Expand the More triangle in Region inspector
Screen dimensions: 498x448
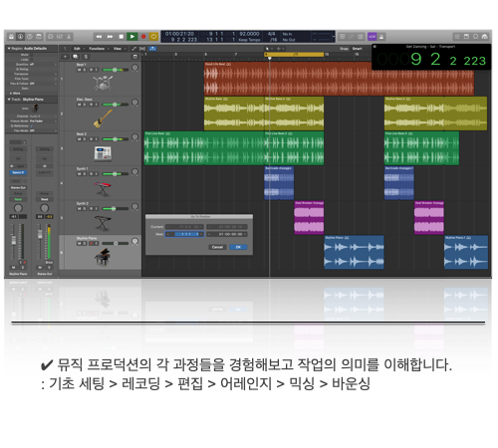coord(11,94)
